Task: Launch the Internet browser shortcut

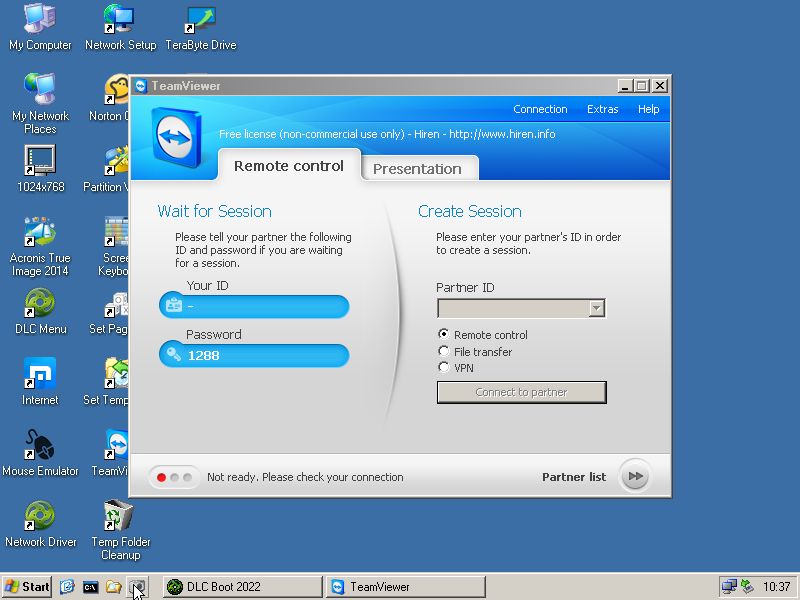Action: [x=40, y=382]
